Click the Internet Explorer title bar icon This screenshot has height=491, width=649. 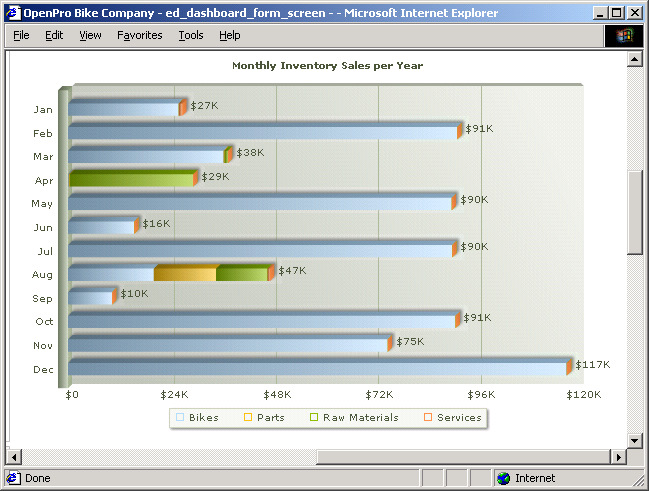point(12,12)
